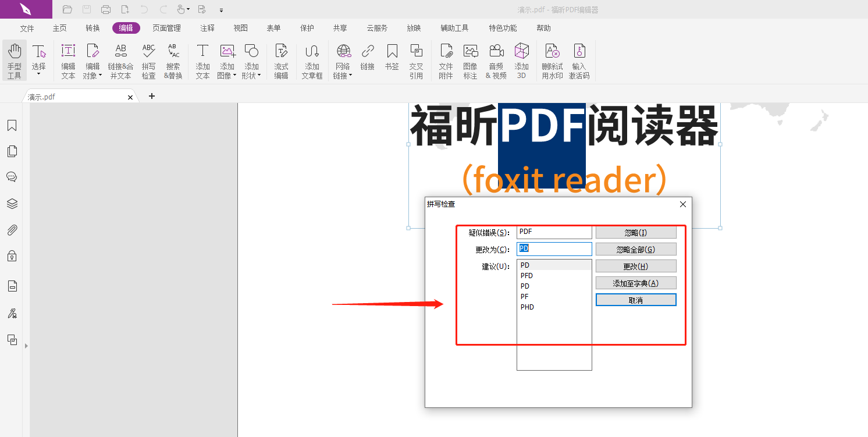Open the 帮助 menu
Image resolution: width=868 pixels, height=437 pixels.
pos(543,27)
